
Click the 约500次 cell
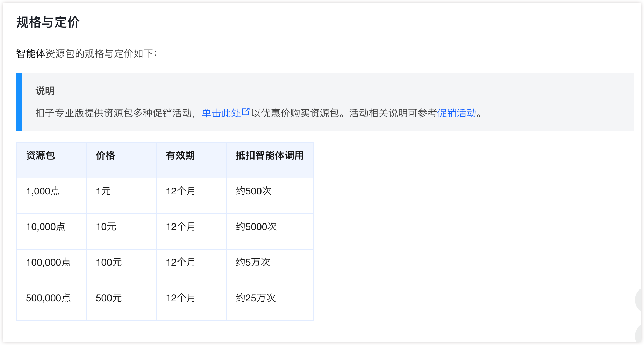click(253, 191)
